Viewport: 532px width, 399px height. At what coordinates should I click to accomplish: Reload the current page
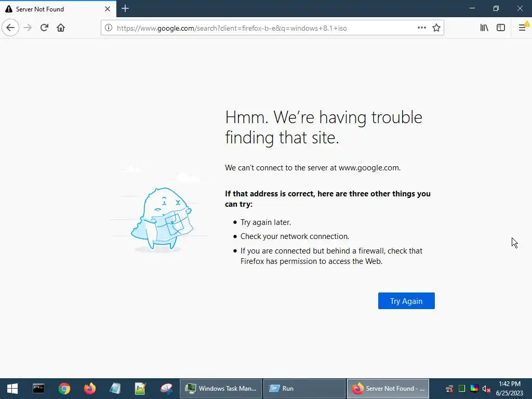[x=44, y=28]
